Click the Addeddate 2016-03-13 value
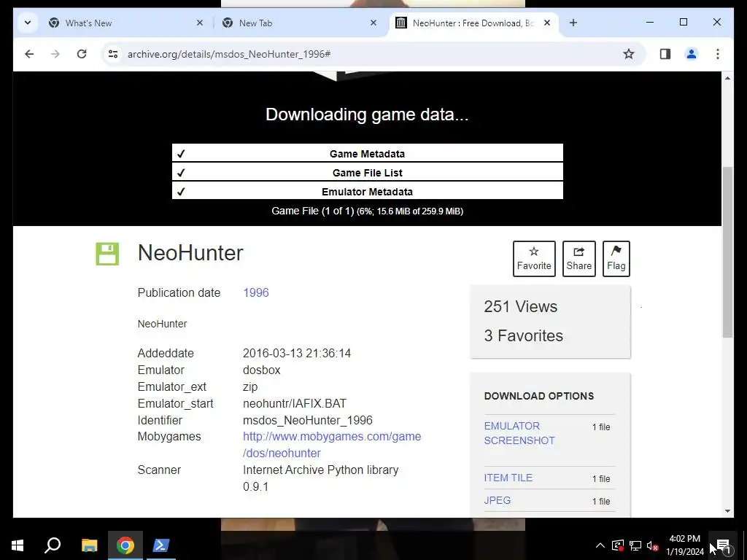 click(297, 353)
